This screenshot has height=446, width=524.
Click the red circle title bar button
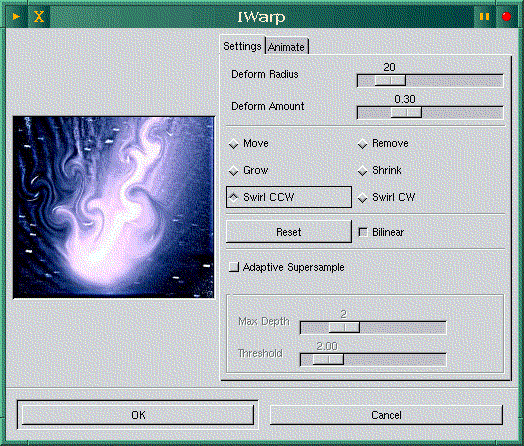click(506, 16)
